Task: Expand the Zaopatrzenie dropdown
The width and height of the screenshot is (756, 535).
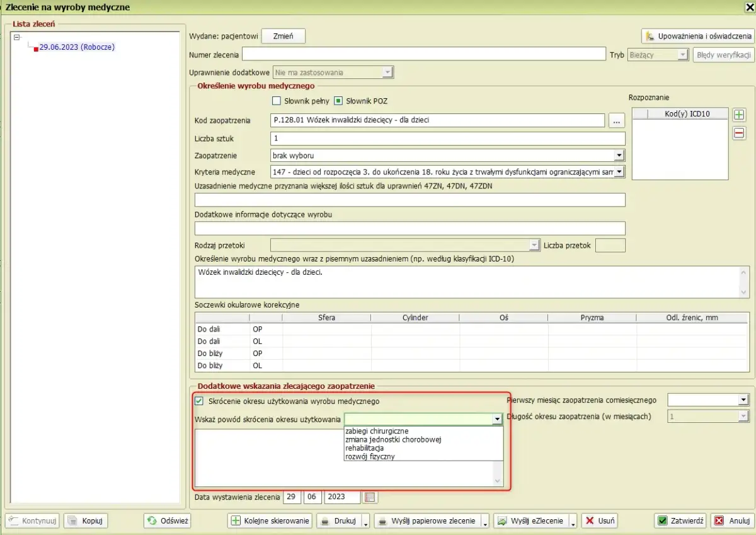Action: tap(619, 155)
